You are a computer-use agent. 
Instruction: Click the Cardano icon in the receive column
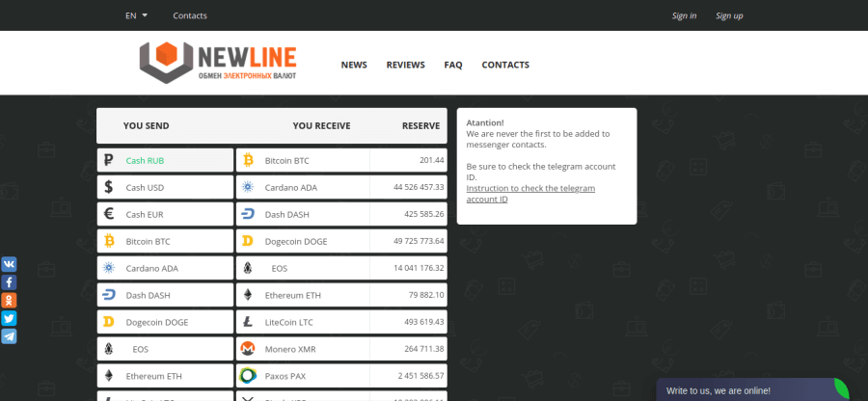click(x=248, y=188)
